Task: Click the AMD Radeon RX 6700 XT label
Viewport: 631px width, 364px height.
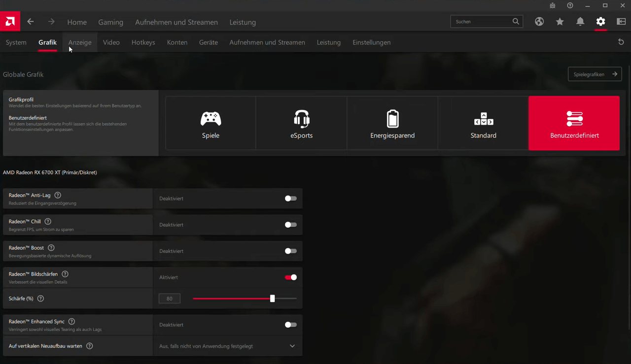Action: (x=50, y=172)
